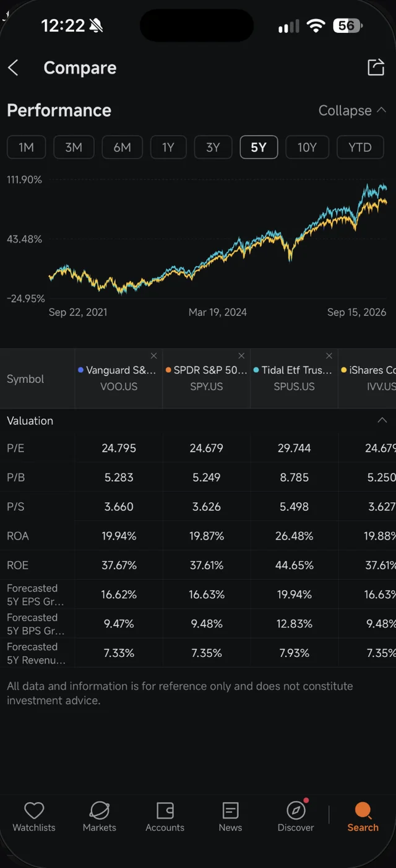Tap Forecasted 5Y EPS growth label

35,595
